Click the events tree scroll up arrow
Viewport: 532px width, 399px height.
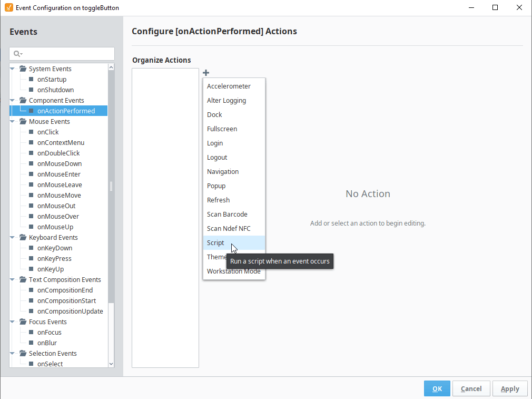(111, 67)
